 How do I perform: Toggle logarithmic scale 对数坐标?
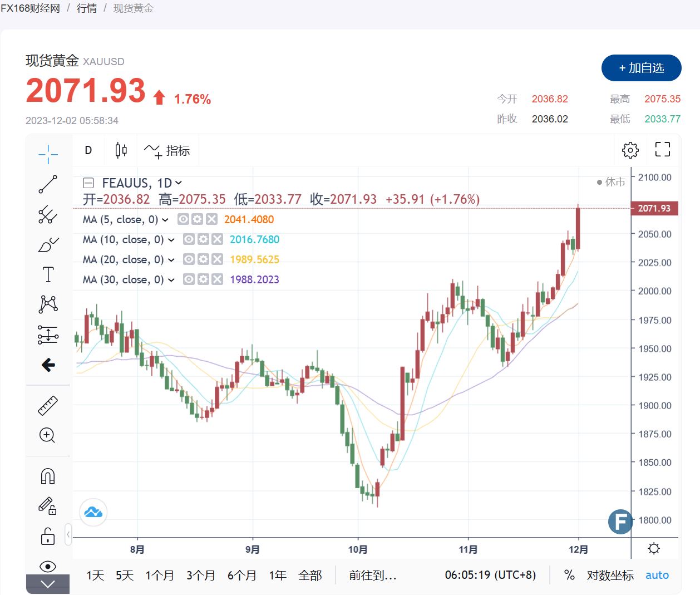pos(610,576)
